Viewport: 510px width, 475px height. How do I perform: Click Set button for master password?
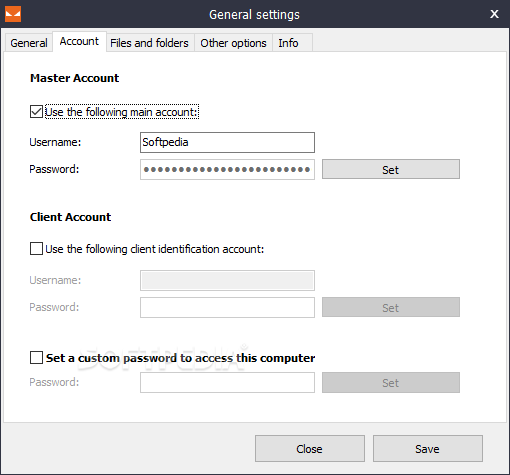[x=391, y=169]
